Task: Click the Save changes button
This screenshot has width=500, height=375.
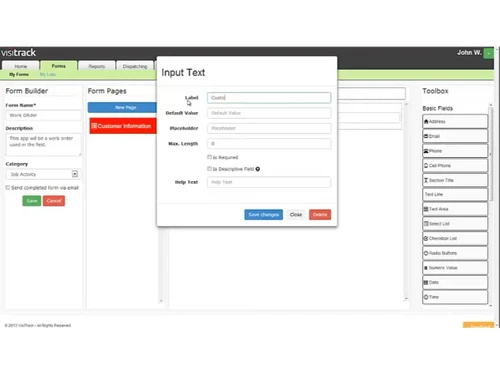Action: click(263, 215)
